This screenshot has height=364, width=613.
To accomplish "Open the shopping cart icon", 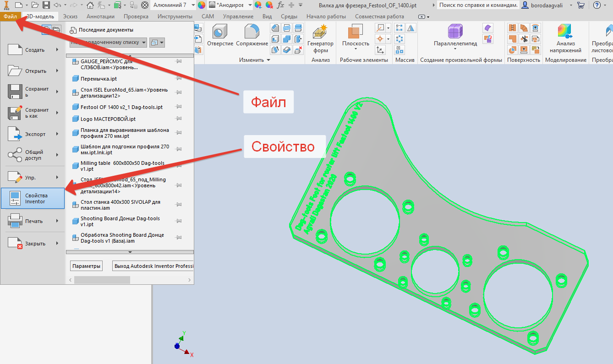I will point(581,5).
